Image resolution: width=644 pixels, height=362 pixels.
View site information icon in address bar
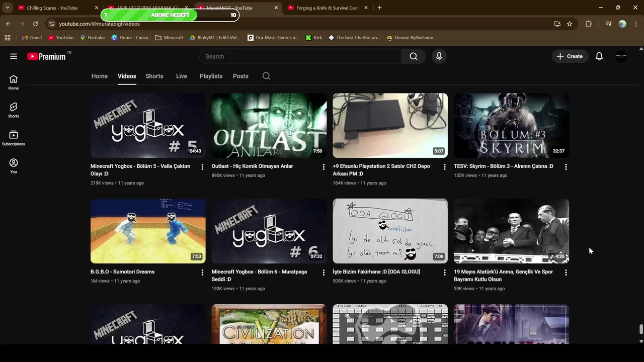coord(51,24)
